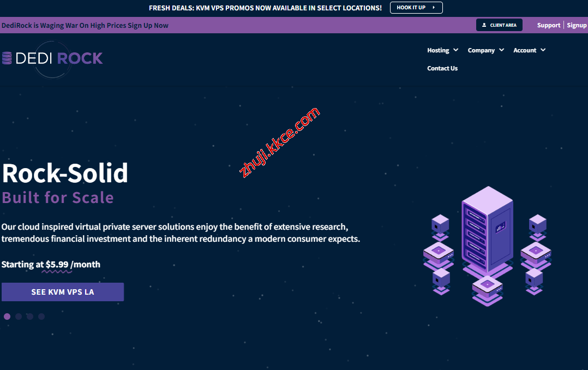Image resolution: width=588 pixels, height=370 pixels.
Task: Click the DediRock database stack logo icon
Action: (x=7, y=58)
